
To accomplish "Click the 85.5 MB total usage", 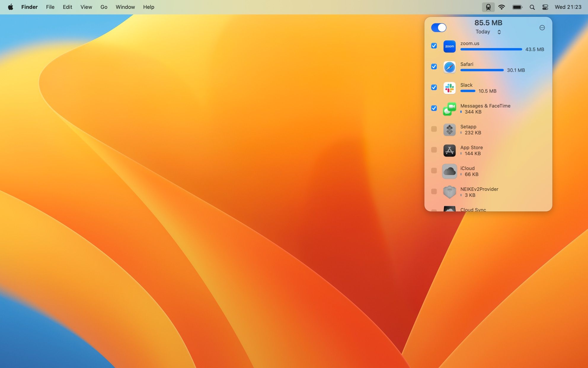I will point(488,23).
